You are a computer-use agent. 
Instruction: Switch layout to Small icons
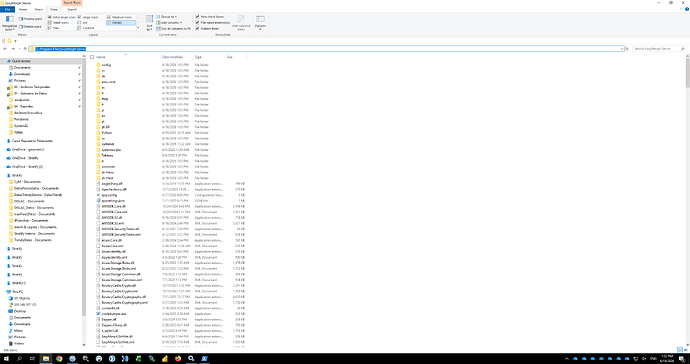[59, 22]
